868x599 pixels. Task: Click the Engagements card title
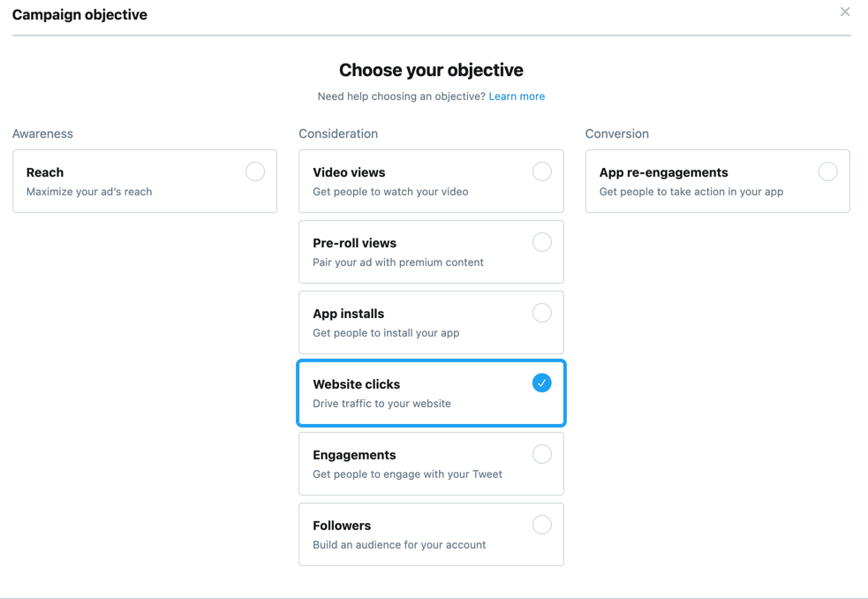354,455
